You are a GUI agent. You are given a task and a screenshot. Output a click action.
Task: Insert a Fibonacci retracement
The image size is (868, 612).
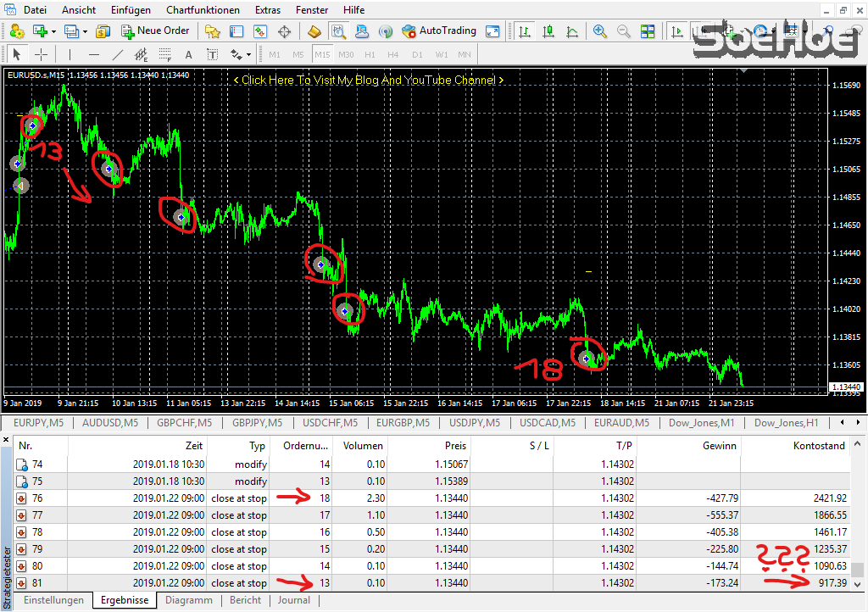pyautogui.click(x=163, y=54)
